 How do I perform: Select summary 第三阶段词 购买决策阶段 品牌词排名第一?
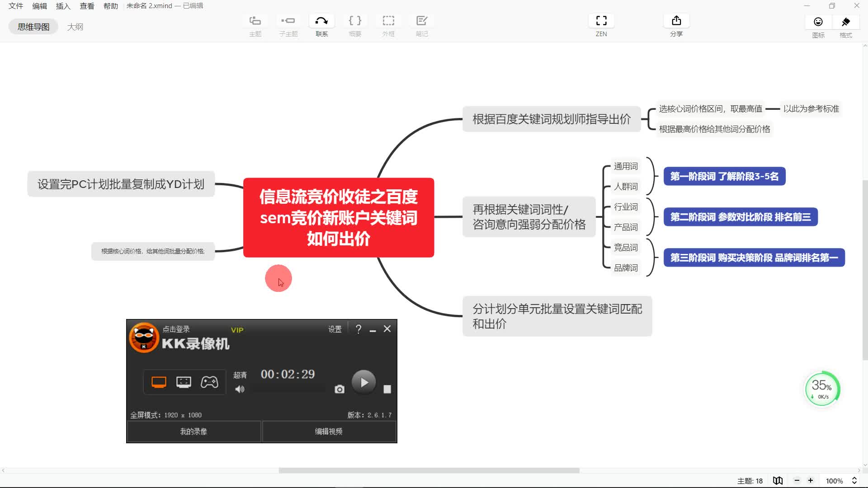(x=754, y=258)
